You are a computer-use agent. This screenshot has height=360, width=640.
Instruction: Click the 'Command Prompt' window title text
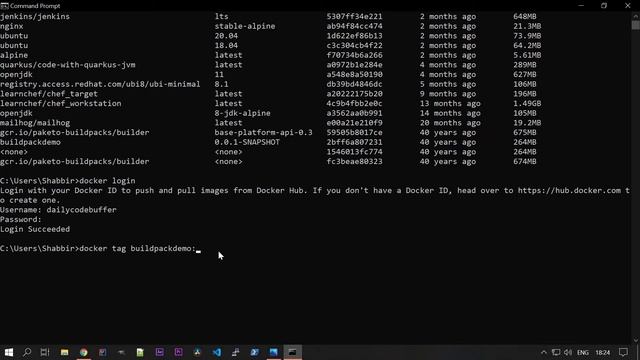point(35,6)
